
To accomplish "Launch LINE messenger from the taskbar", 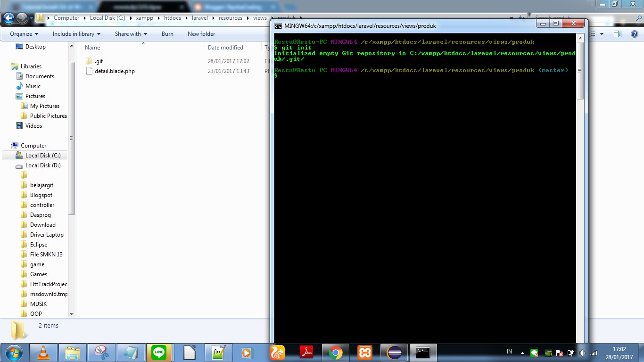I will click(159, 353).
